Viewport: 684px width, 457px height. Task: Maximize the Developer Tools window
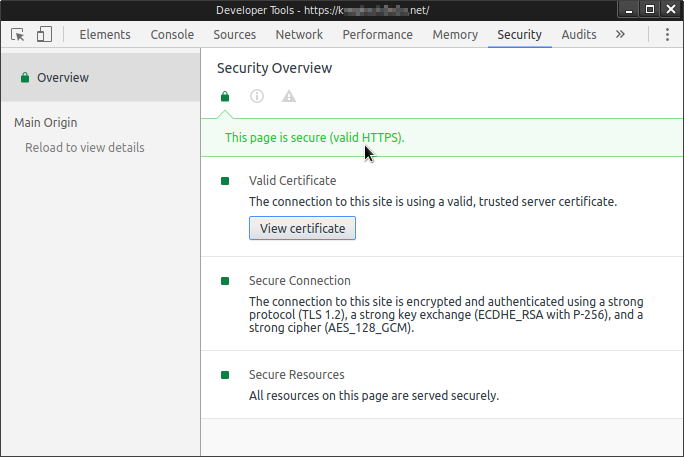[650, 9]
